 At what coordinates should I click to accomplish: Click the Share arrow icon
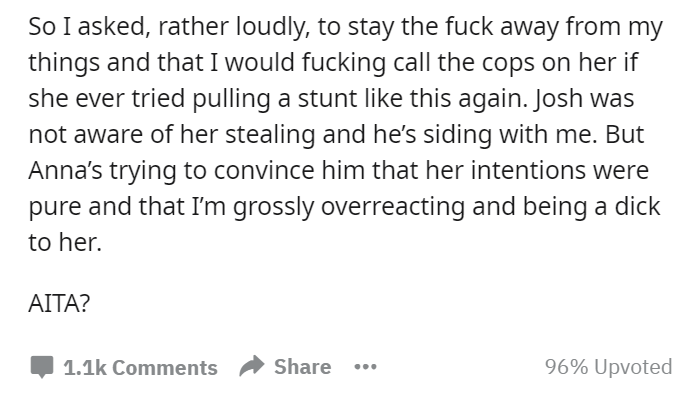point(251,366)
